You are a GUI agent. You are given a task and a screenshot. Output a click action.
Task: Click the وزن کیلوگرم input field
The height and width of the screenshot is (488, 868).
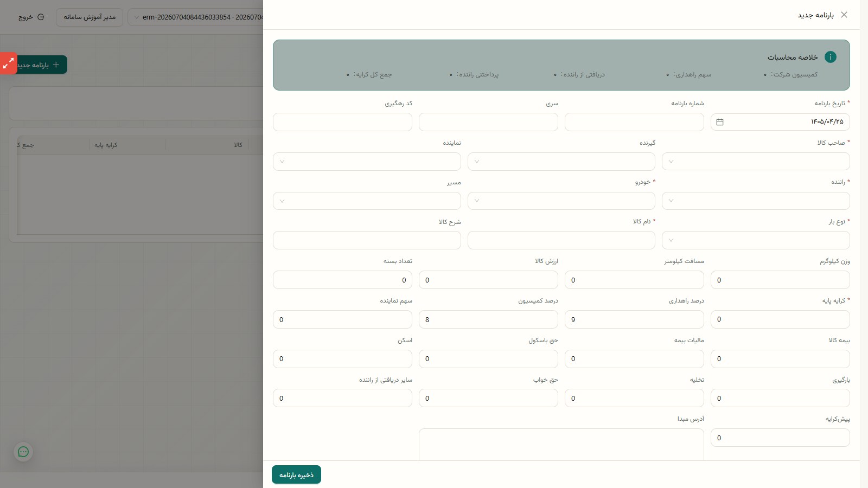point(780,280)
